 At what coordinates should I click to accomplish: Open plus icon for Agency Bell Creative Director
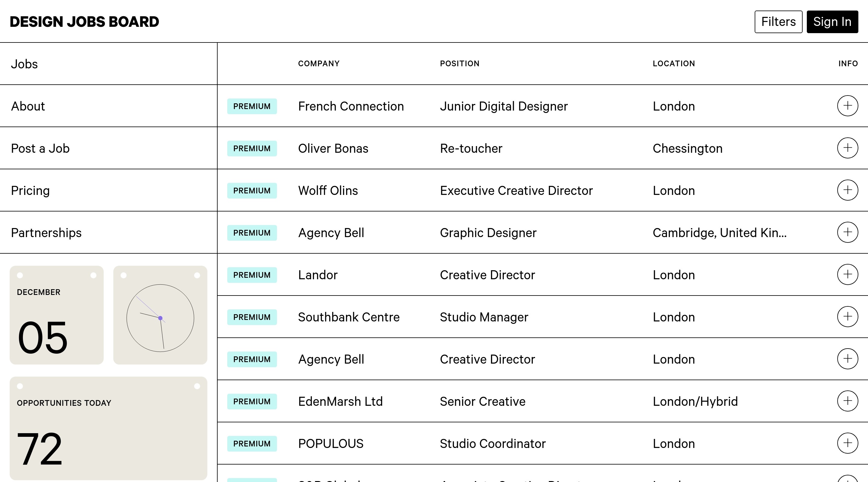tap(848, 359)
